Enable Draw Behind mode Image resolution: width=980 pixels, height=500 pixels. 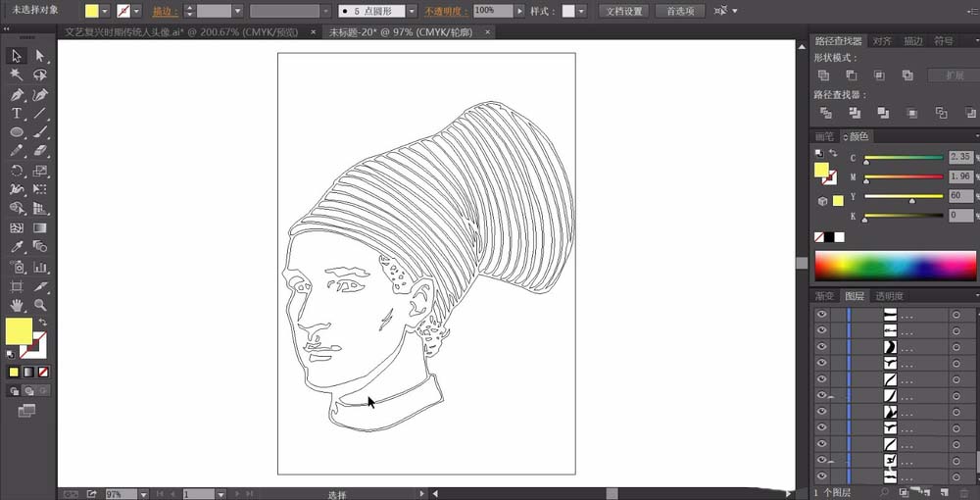(x=28, y=391)
